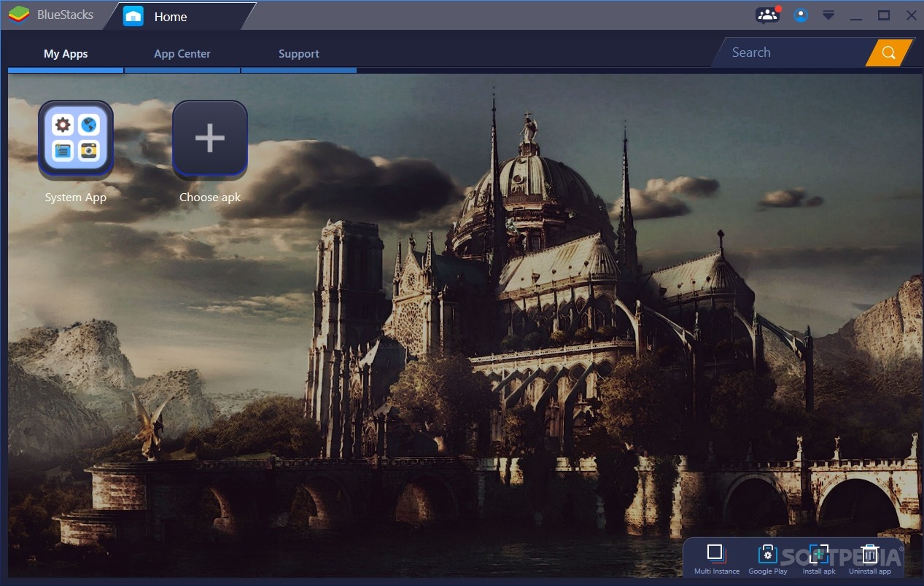Open the System App folder icon
The image size is (924, 586).
pos(76,139)
